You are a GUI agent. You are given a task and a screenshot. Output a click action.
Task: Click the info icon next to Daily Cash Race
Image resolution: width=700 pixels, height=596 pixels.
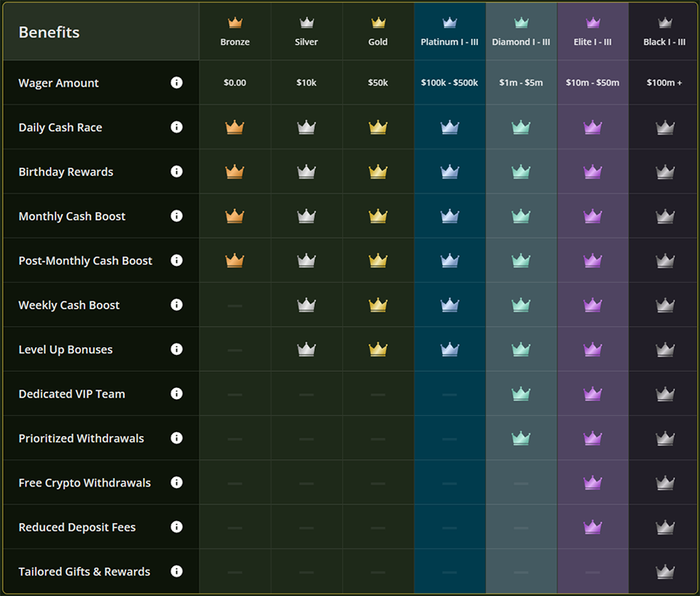pyautogui.click(x=176, y=127)
